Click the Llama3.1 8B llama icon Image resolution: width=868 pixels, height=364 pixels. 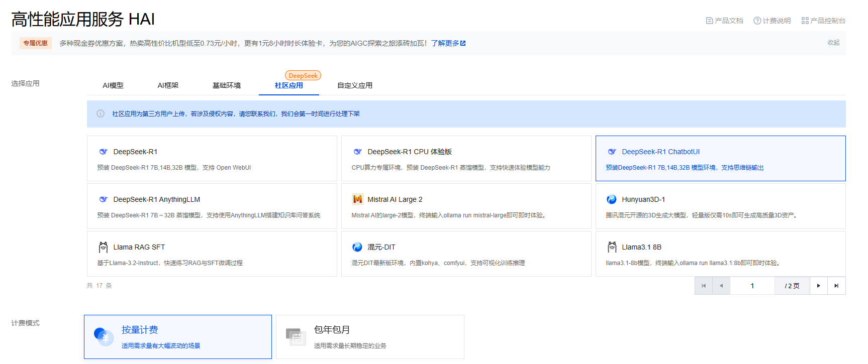612,247
